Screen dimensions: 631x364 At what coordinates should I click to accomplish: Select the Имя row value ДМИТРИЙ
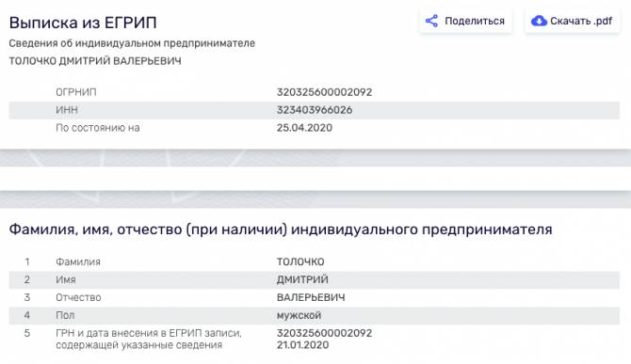(x=302, y=279)
